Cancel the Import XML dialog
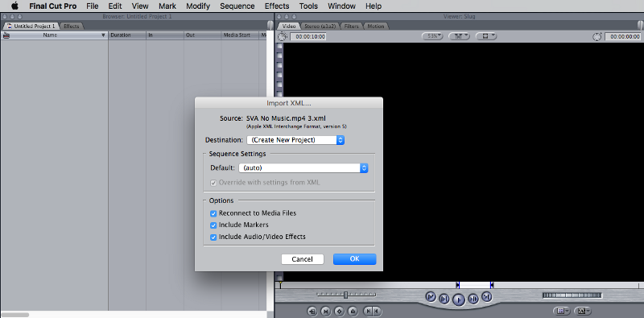 pyautogui.click(x=303, y=259)
